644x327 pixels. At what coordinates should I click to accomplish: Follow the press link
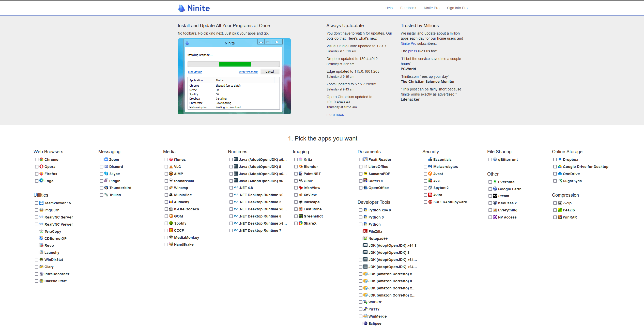coord(412,51)
